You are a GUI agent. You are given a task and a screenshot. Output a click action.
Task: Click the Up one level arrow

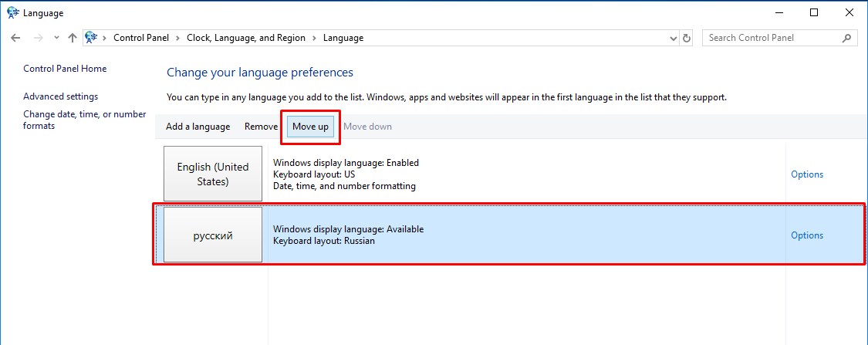tap(72, 38)
